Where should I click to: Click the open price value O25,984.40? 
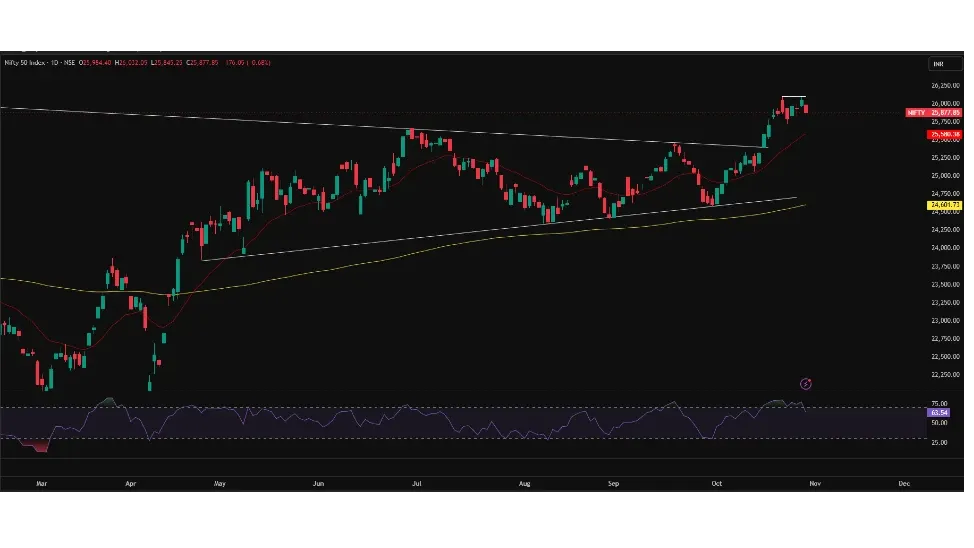pyautogui.click(x=95, y=63)
